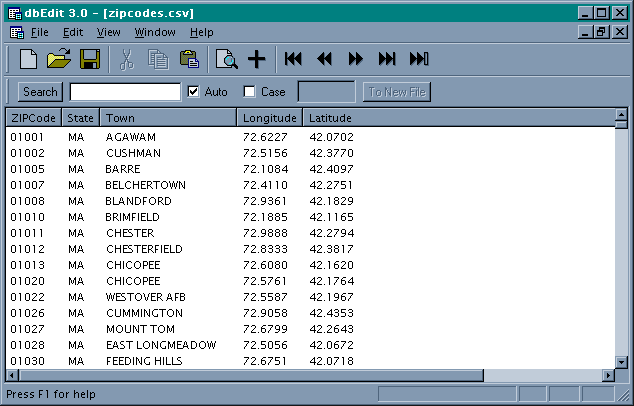Screen dimensions: 634x406
Task: Click the dbEdit title bar application icon
Action: tap(15, 13)
